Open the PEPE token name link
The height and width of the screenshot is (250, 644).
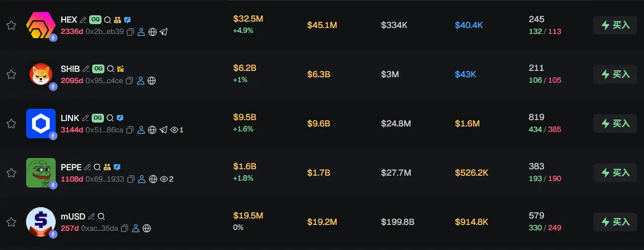(71, 167)
